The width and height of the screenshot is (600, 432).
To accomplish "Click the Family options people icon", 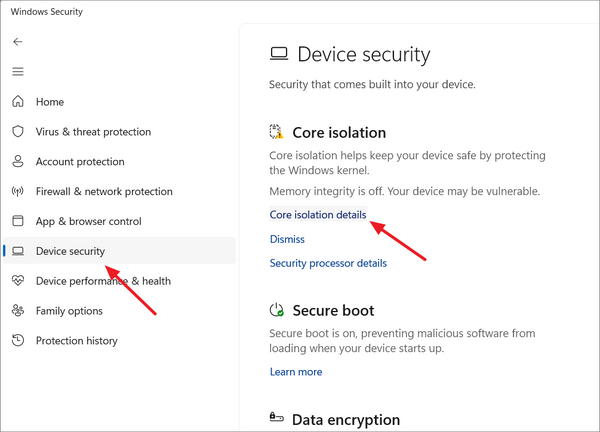I will (17, 311).
